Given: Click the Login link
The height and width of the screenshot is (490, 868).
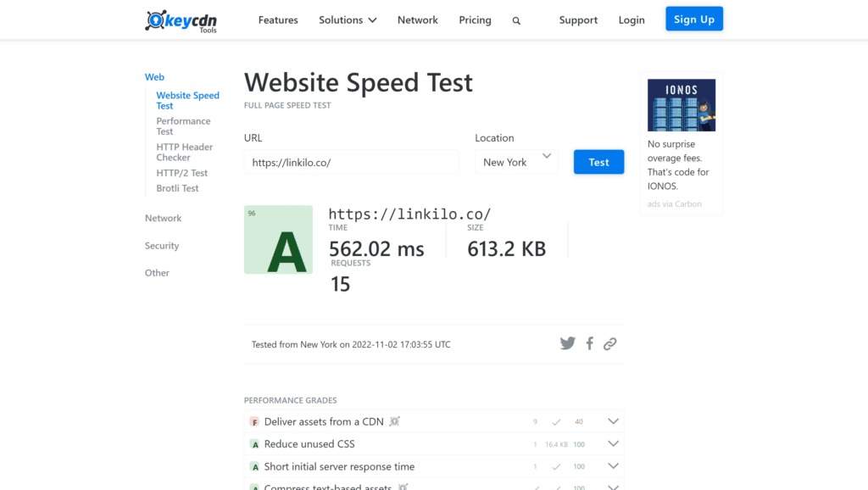Looking at the screenshot, I should click(632, 20).
